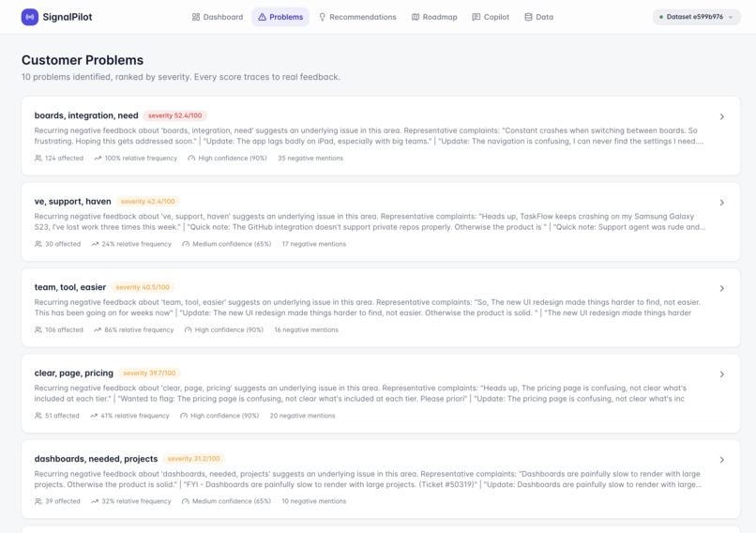Switch to the Copilot tab
This screenshot has height=533, width=756.
[x=491, y=17]
